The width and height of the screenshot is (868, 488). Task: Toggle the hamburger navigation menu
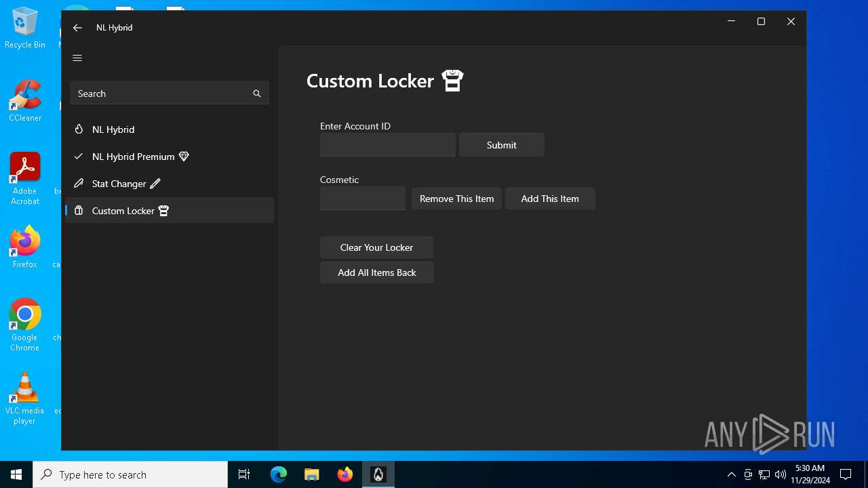click(77, 58)
